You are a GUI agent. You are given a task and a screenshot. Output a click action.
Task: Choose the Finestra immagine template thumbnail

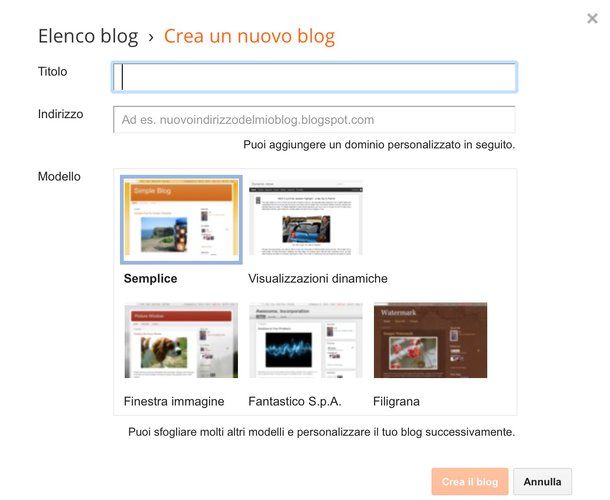(x=181, y=340)
